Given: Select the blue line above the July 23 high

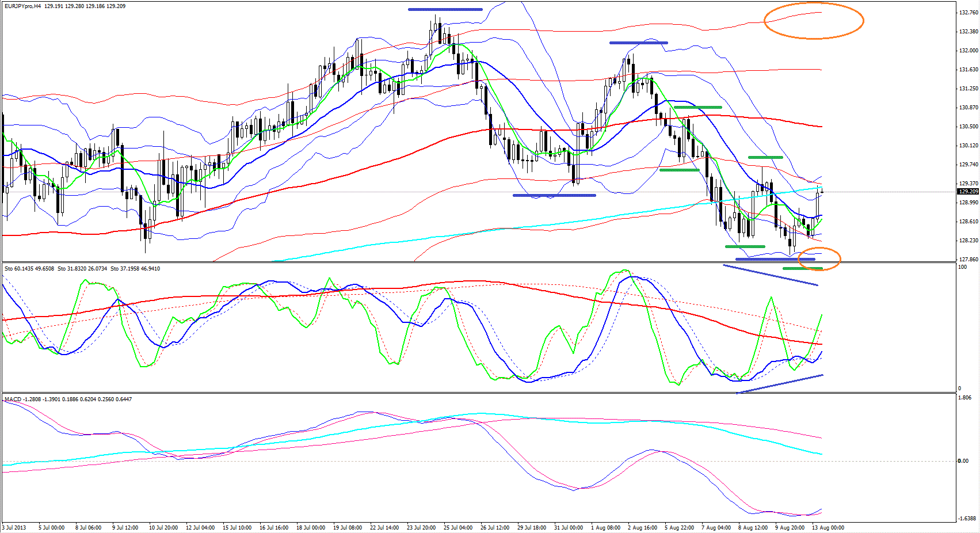Looking at the screenshot, I should 445,10.
